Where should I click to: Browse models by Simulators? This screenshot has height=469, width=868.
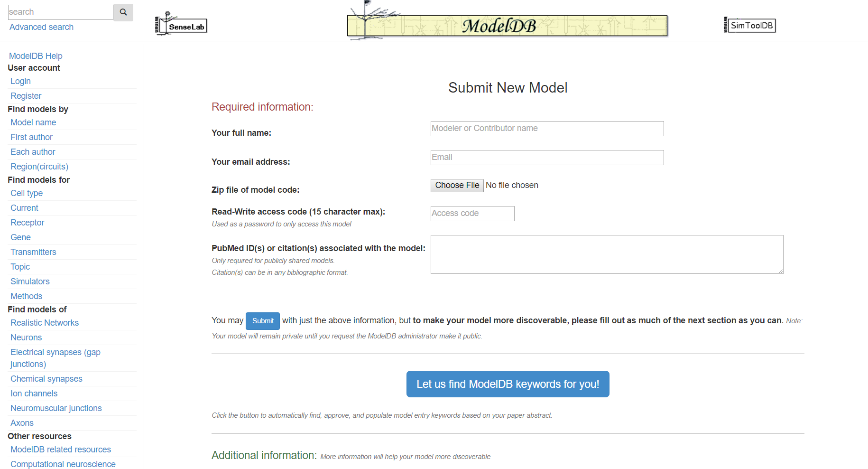coord(30,281)
